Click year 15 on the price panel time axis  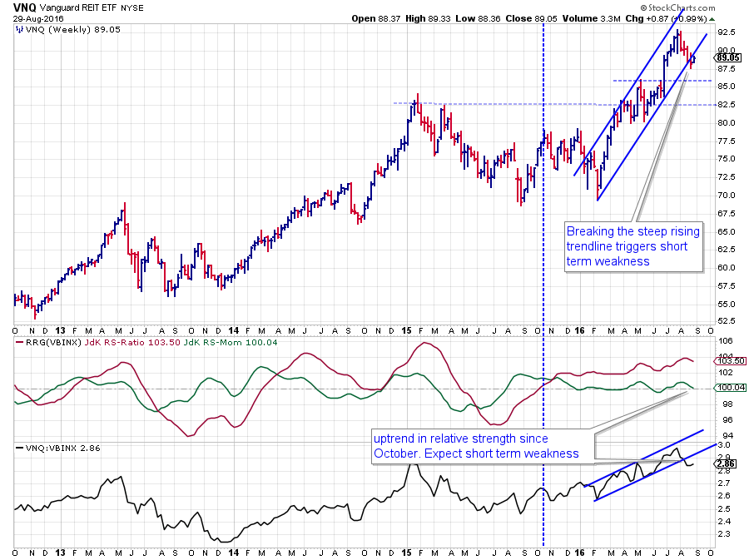(x=406, y=331)
